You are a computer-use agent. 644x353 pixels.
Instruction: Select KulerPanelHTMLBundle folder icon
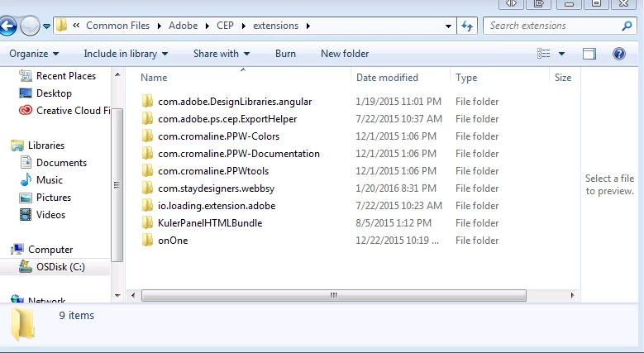coord(147,222)
